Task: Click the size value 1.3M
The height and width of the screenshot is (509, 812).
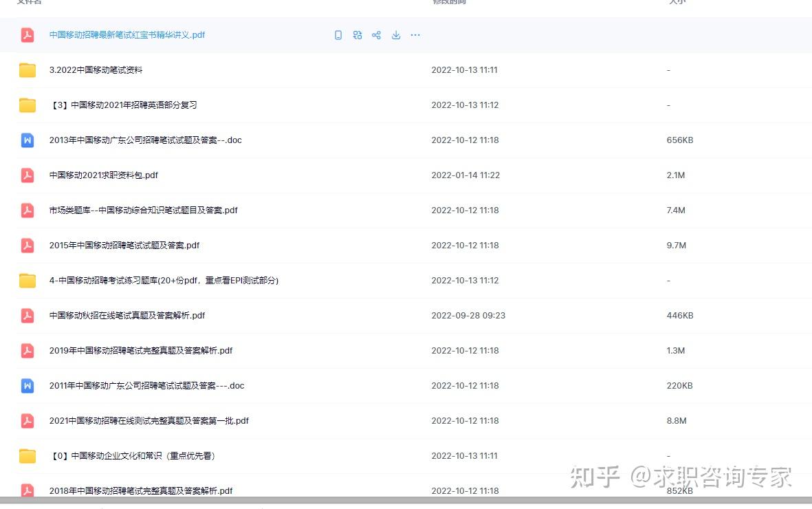Action: click(676, 350)
